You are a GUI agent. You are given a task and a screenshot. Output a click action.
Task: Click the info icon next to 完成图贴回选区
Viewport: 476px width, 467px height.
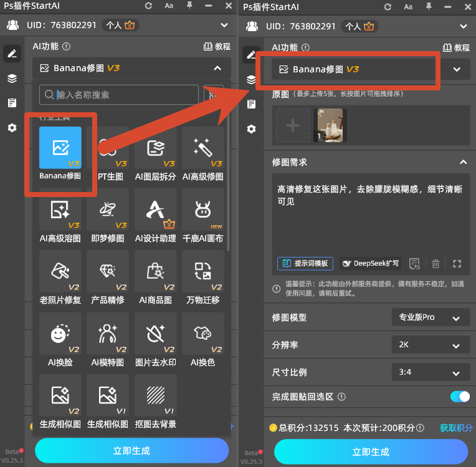pos(341,397)
